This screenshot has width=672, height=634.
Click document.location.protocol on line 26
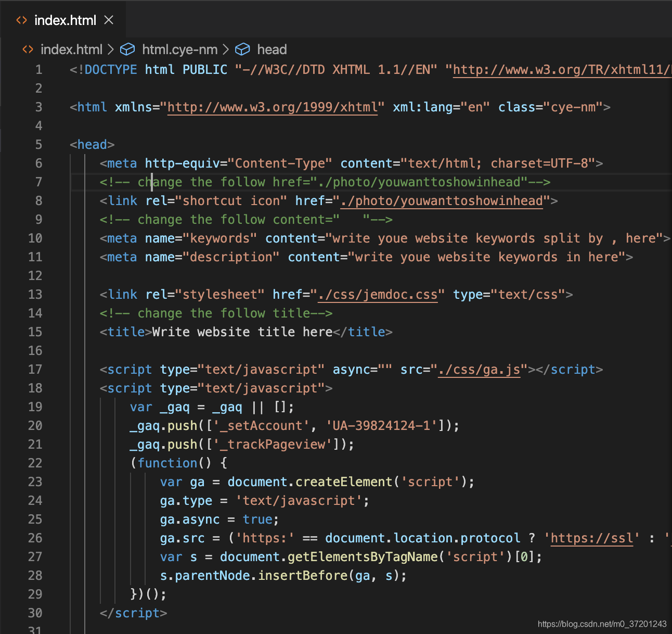pos(423,538)
